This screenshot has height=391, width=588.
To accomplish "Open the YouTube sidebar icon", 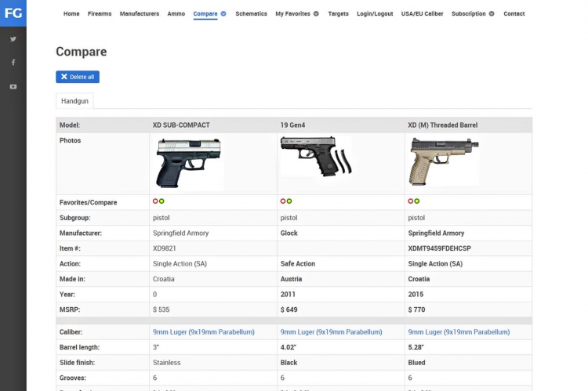I will tap(13, 87).
